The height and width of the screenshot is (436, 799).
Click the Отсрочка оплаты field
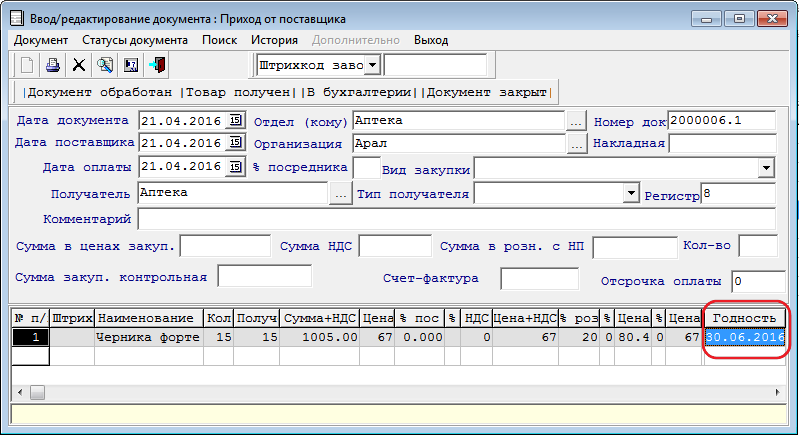(758, 281)
